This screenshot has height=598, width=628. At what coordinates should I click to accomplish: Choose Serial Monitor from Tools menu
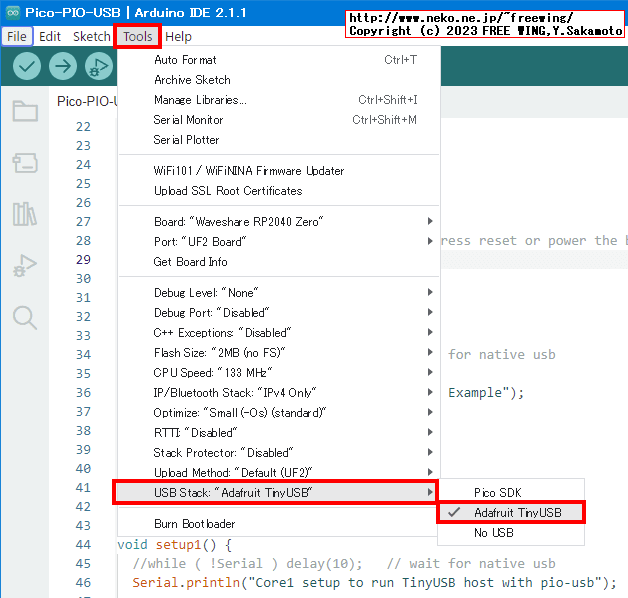tap(188, 120)
